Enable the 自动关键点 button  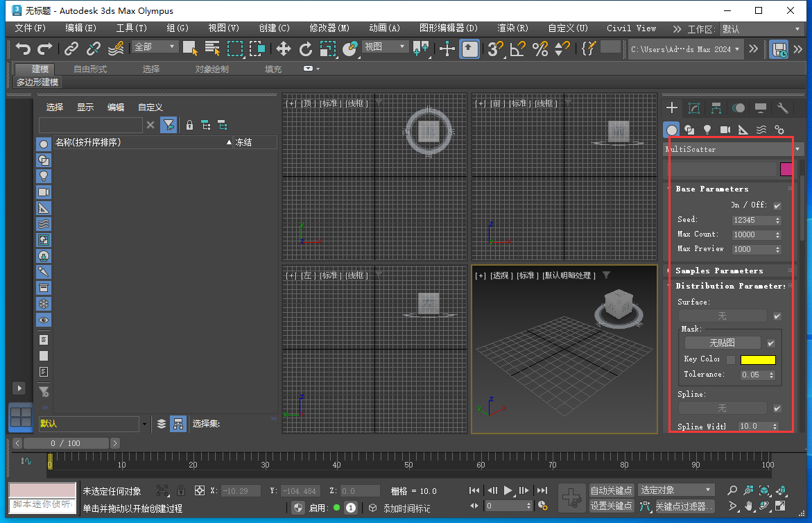pyautogui.click(x=611, y=490)
